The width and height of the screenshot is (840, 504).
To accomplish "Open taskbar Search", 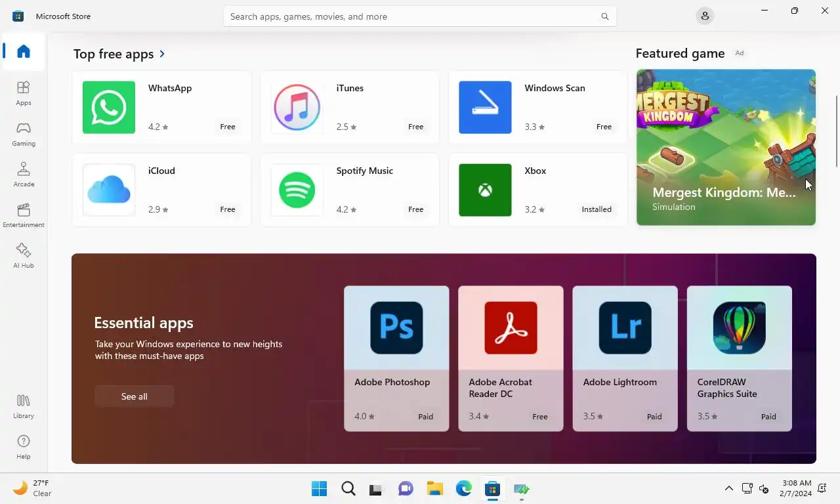I will (348, 488).
